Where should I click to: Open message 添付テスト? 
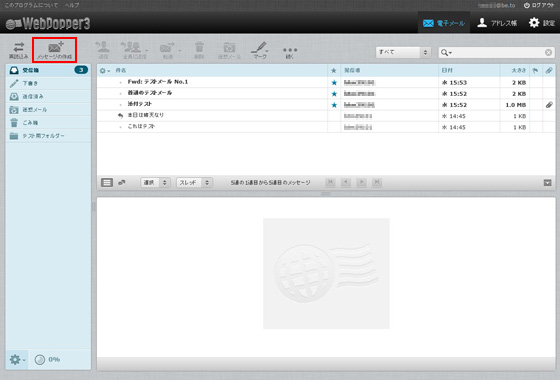point(140,104)
